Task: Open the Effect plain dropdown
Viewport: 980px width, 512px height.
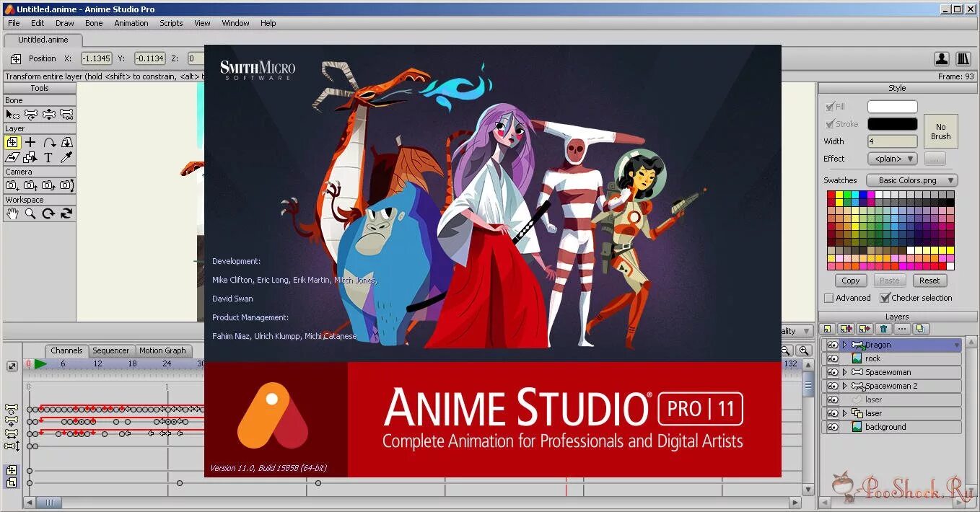Action: [892, 159]
